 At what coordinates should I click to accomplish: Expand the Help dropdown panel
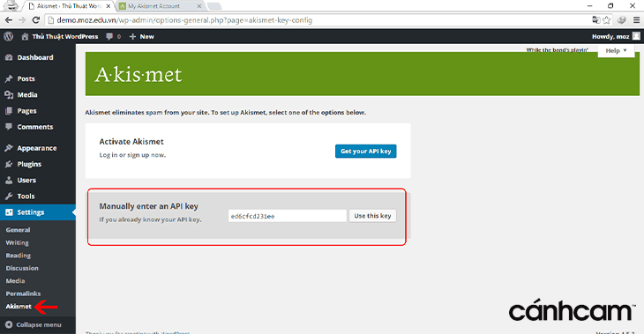(616, 50)
